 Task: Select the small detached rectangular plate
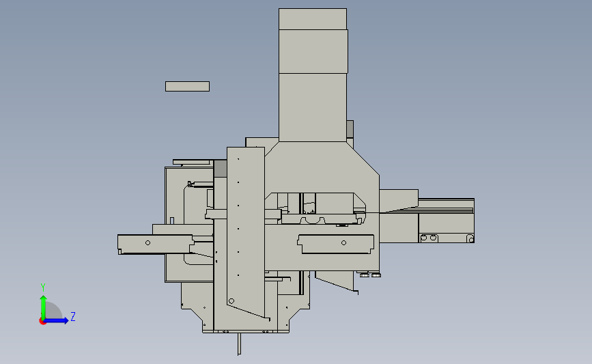(187, 87)
